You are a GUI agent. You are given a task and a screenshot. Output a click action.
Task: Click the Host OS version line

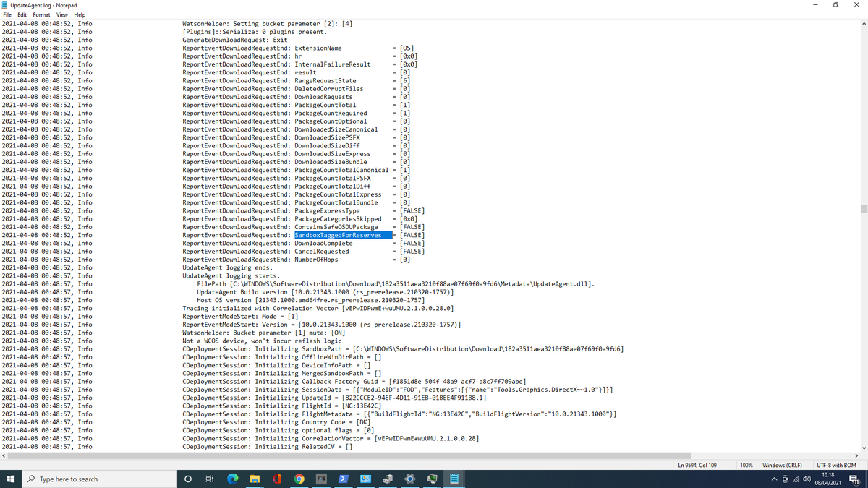311,300
